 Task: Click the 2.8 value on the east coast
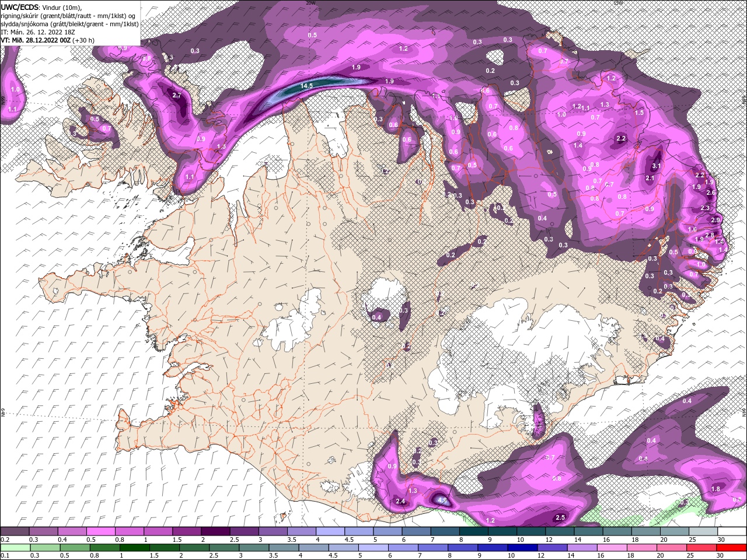710,235
